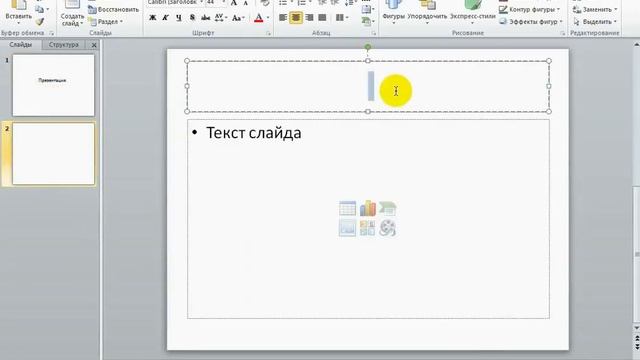The image size is (640, 360).
Task: Click the Insert Media Clip placeholder icon
Action: pyautogui.click(x=387, y=228)
